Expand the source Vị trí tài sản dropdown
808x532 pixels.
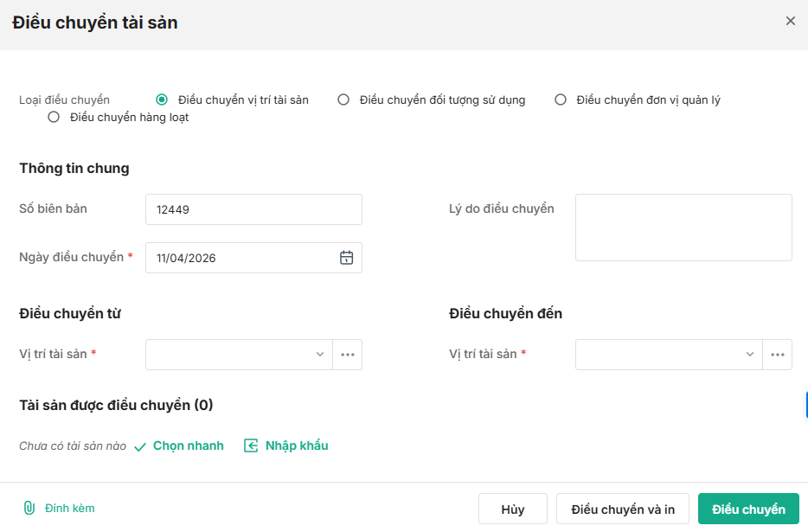319,355
